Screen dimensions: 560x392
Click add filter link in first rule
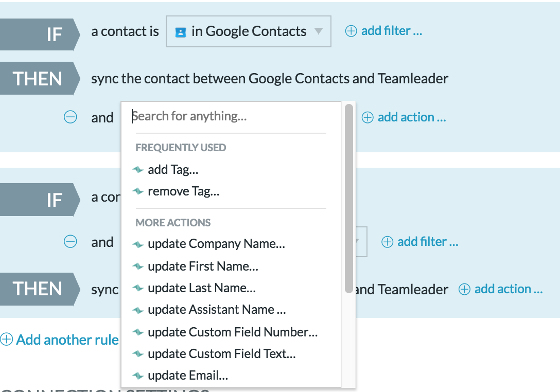click(x=391, y=31)
